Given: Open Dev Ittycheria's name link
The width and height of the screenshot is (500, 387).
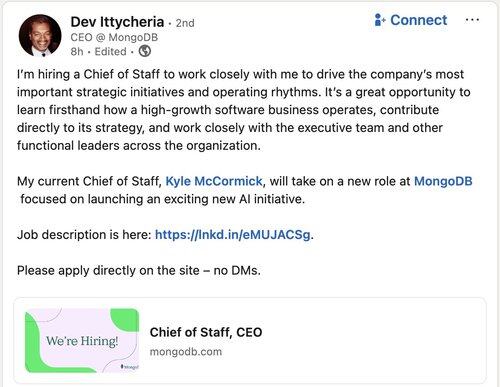Looking at the screenshot, I should (x=117, y=22).
